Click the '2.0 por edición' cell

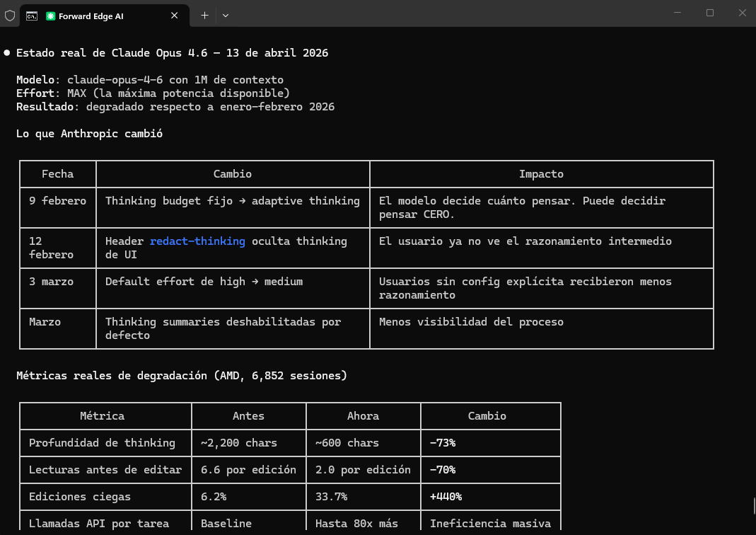363,470
